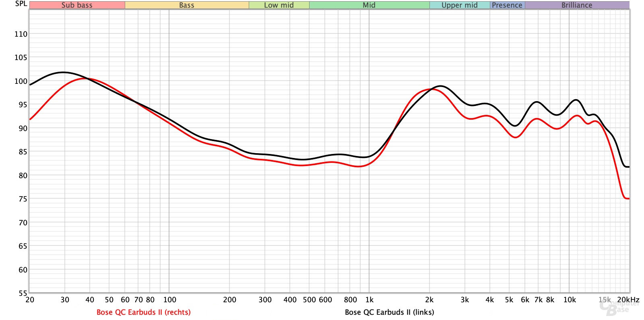Click the 100 frequency axis label
The image size is (644, 320).
click(170, 300)
